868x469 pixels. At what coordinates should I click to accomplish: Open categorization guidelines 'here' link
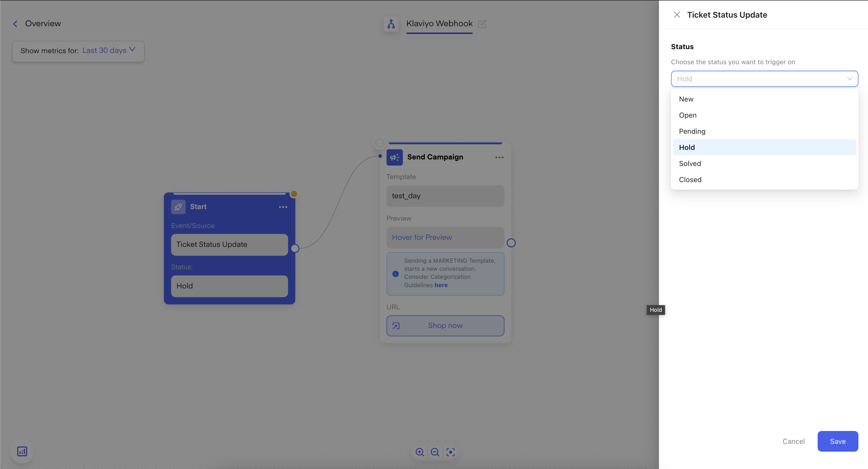tap(441, 285)
